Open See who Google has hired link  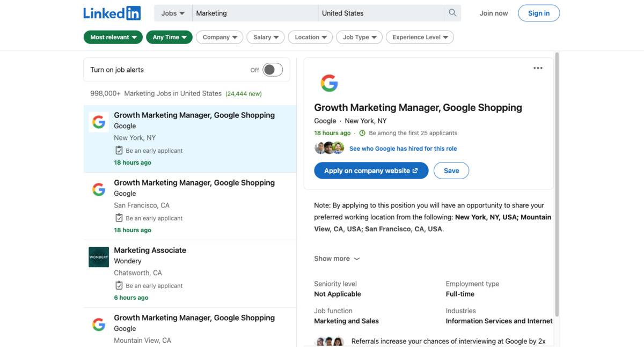(403, 149)
